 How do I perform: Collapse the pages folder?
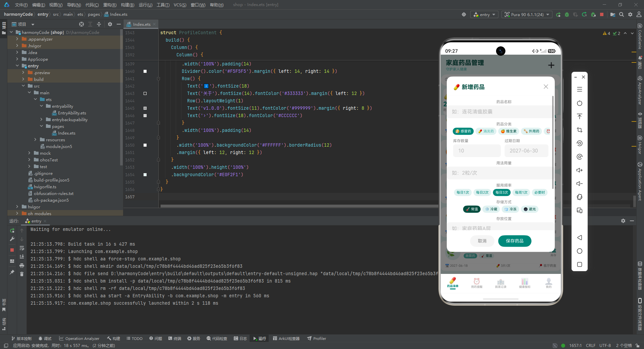pyautogui.click(x=42, y=126)
